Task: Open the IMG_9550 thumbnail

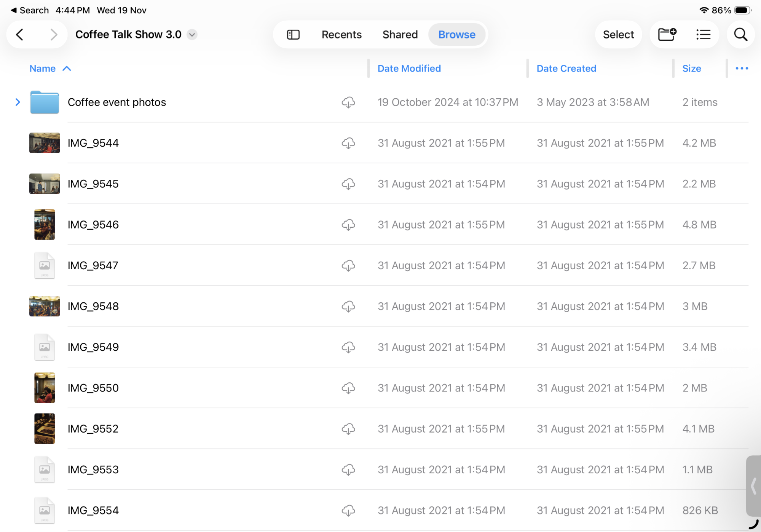Action: pos(45,388)
